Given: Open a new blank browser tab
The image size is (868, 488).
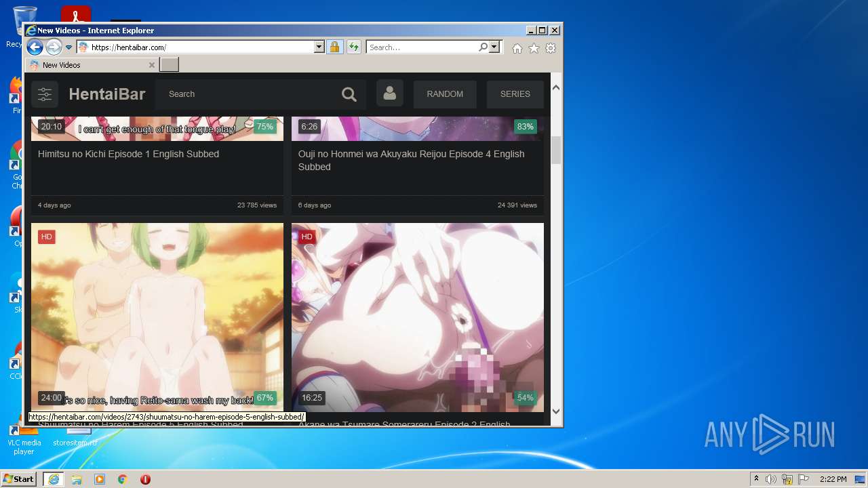Looking at the screenshot, I should pyautogui.click(x=170, y=65).
